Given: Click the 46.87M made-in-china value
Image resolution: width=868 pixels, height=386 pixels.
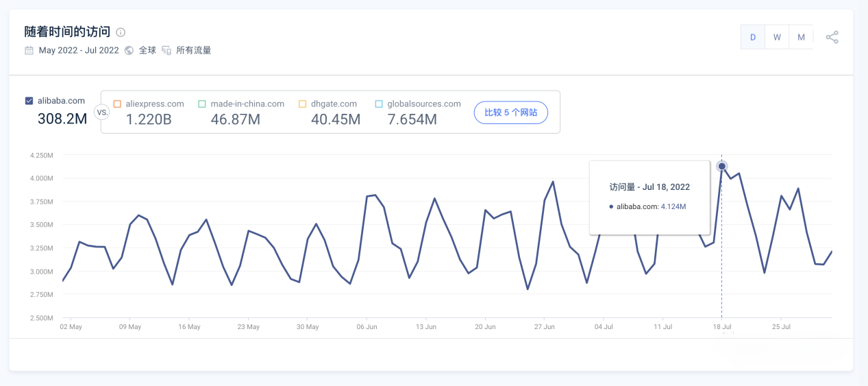Looking at the screenshot, I should 236,119.
